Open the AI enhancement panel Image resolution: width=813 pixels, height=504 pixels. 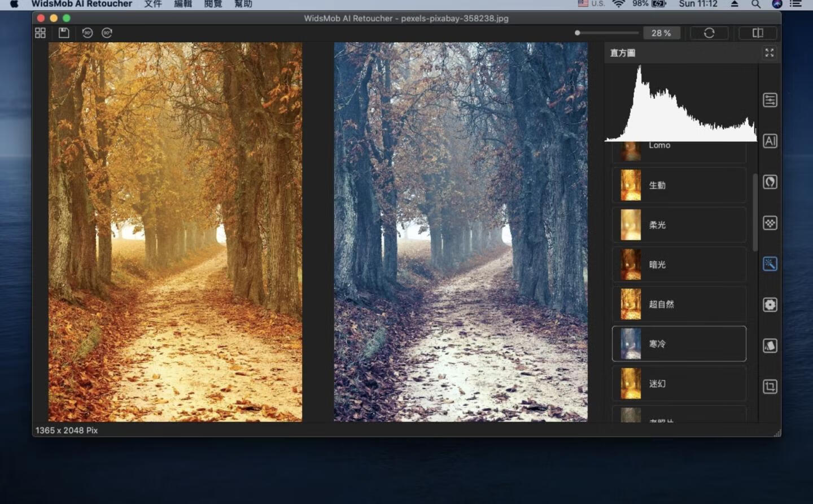click(770, 141)
